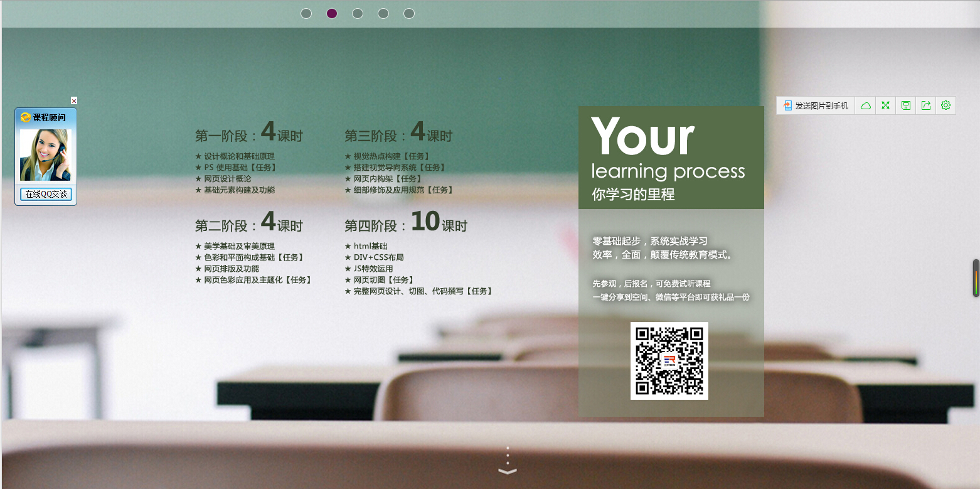
Task: Open the fullscreen expand arrows icon
Action: coord(886,105)
